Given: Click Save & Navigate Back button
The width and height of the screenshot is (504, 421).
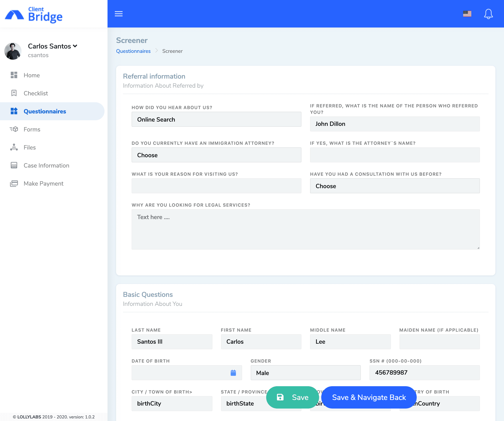Looking at the screenshot, I should tap(369, 397).
